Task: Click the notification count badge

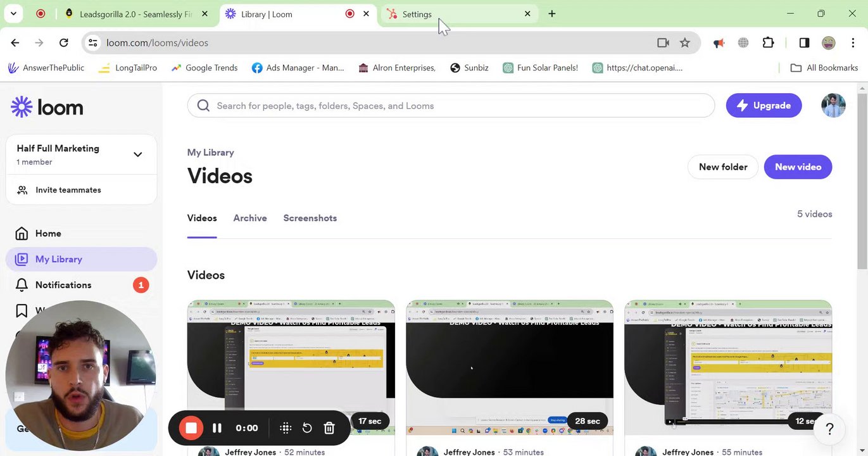Action: [141, 285]
